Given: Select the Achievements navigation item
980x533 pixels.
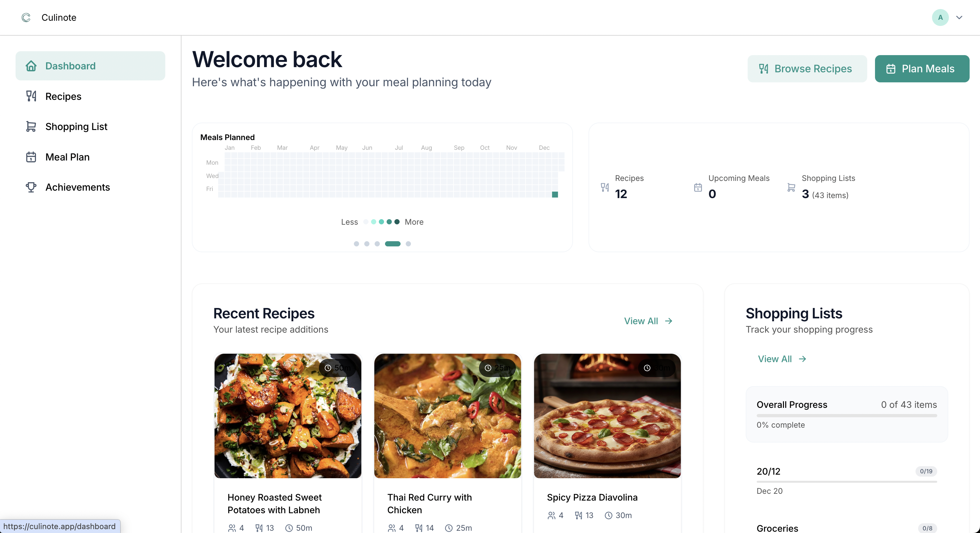Looking at the screenshot, I should point(77,187).
